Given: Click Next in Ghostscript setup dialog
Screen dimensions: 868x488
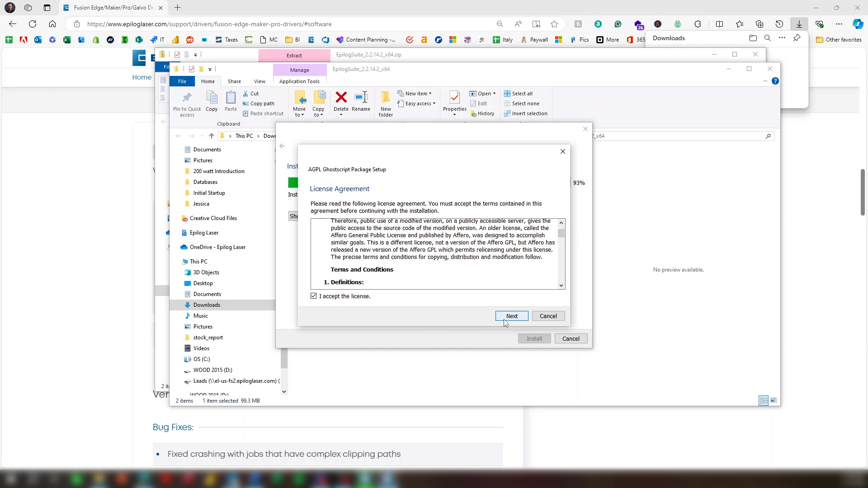Looking at the screenshot, I should coord(512,316).
